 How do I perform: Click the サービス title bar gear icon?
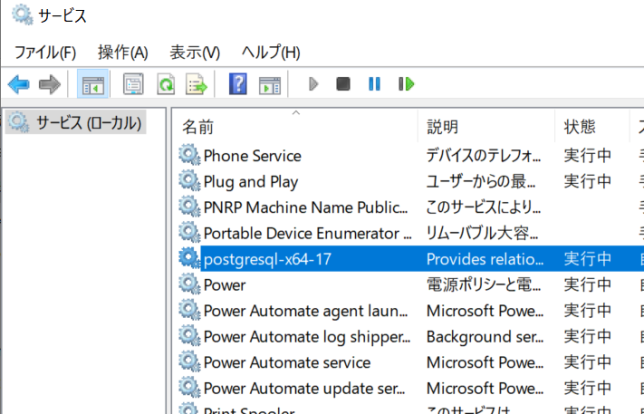point(22,15)
